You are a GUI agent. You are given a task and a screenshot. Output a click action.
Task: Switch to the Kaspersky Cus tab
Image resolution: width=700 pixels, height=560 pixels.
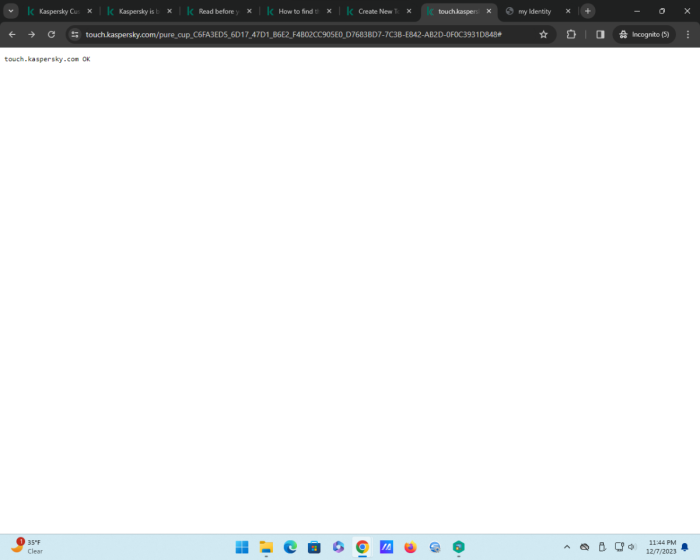click(x=59, y=11)
